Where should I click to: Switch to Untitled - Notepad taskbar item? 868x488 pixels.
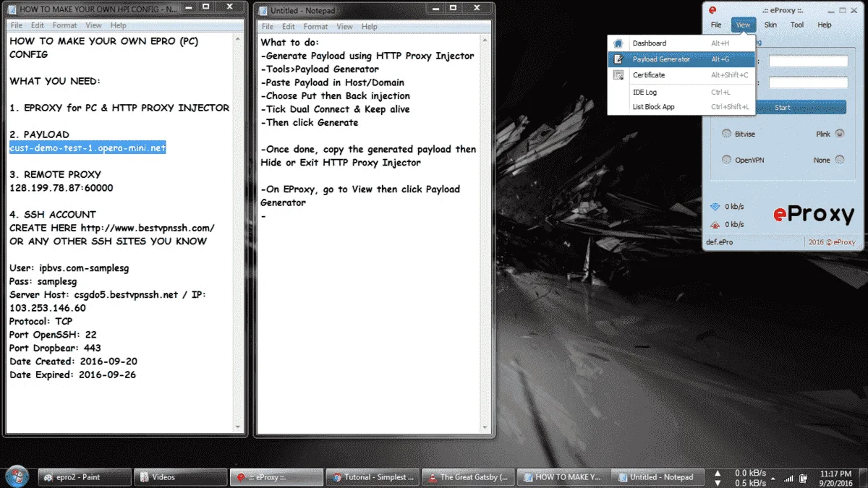658,477
